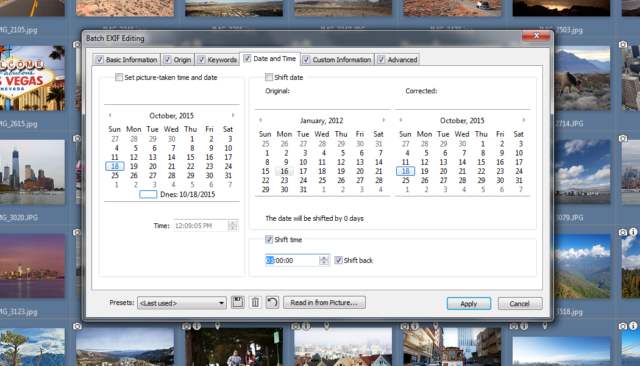Screen dimensions: 640x366
Task: Click the January, 2012 calendar title
Action: point(322,120)
